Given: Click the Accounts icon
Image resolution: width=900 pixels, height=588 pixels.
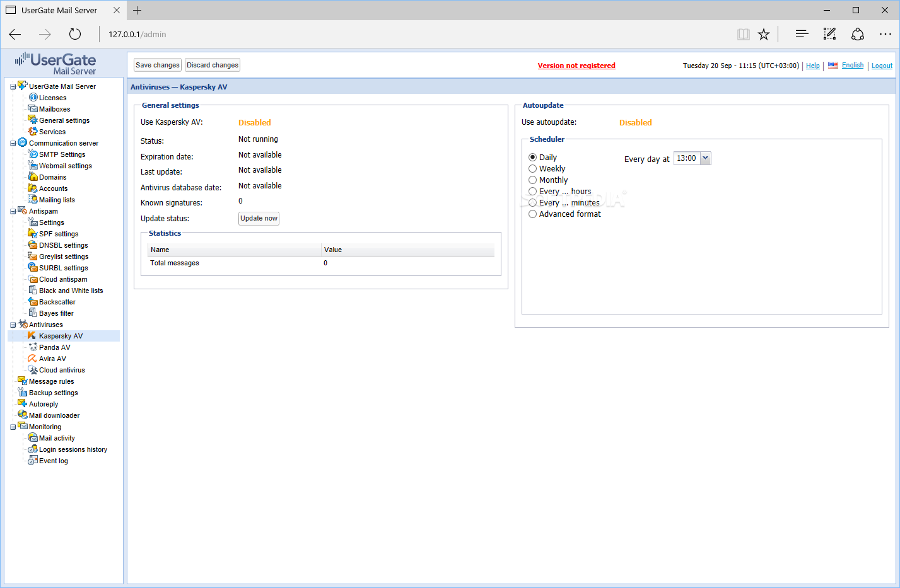Looking at the screenshot, I should coord(33,188).
